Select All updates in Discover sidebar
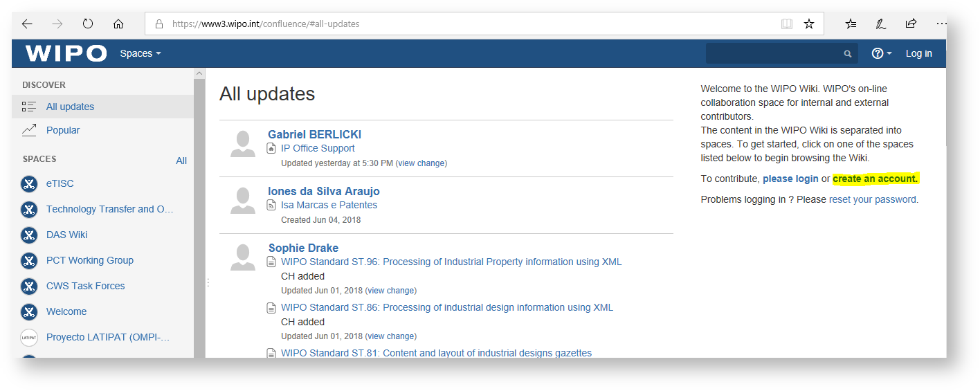980x391 pixels. [x=70, y=107]
